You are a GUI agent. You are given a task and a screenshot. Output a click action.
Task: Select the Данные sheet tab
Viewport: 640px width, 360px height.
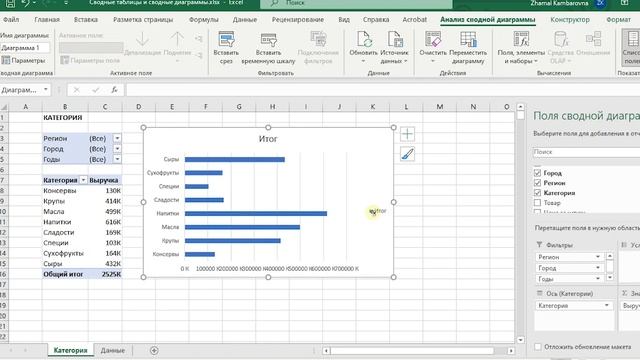coord(113,350)
